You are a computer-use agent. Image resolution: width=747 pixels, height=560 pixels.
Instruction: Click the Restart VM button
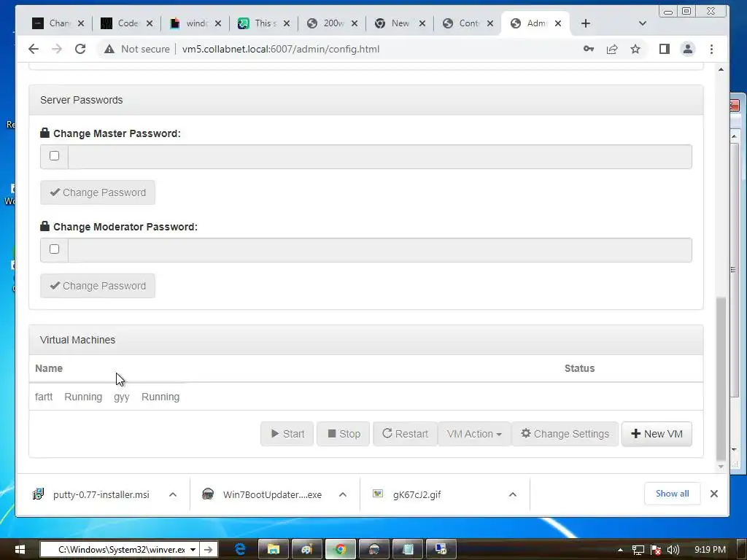coord(405,434)
